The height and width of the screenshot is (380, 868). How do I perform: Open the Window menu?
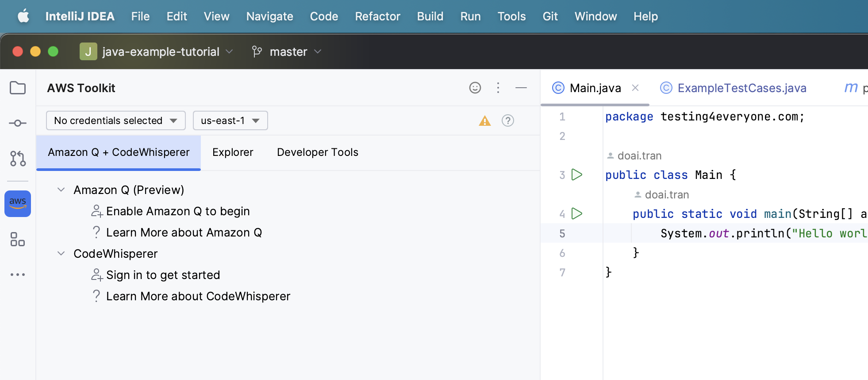(x=596, y=16)
